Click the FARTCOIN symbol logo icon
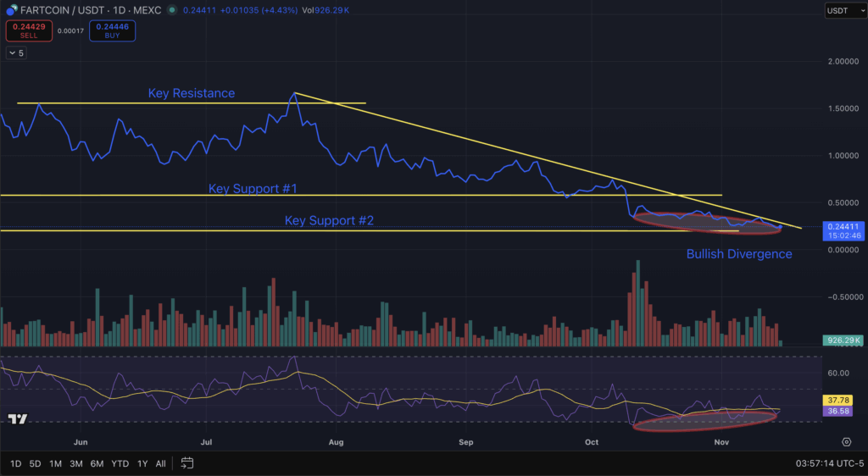 click(12, 10)
